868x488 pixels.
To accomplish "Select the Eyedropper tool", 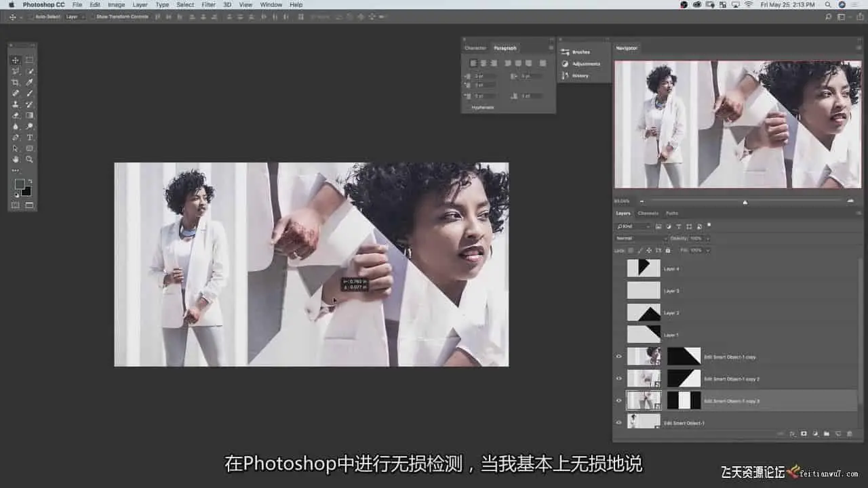I will 30,82.
